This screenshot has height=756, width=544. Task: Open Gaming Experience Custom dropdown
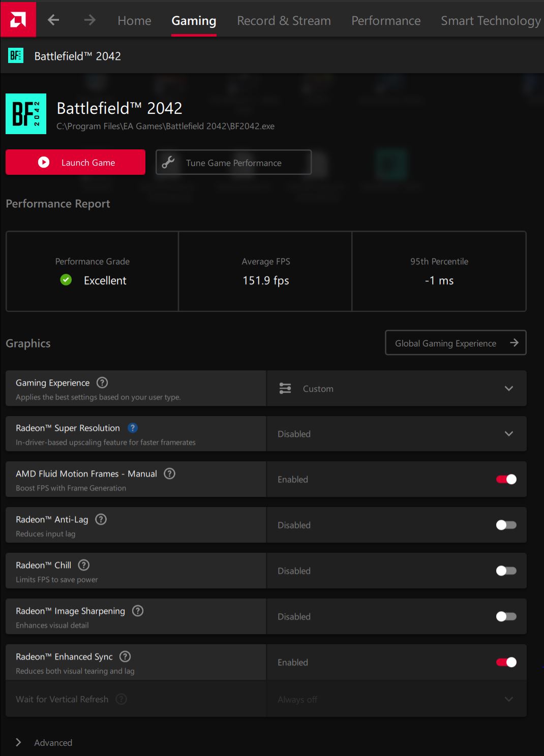click(x=397, y=388)
